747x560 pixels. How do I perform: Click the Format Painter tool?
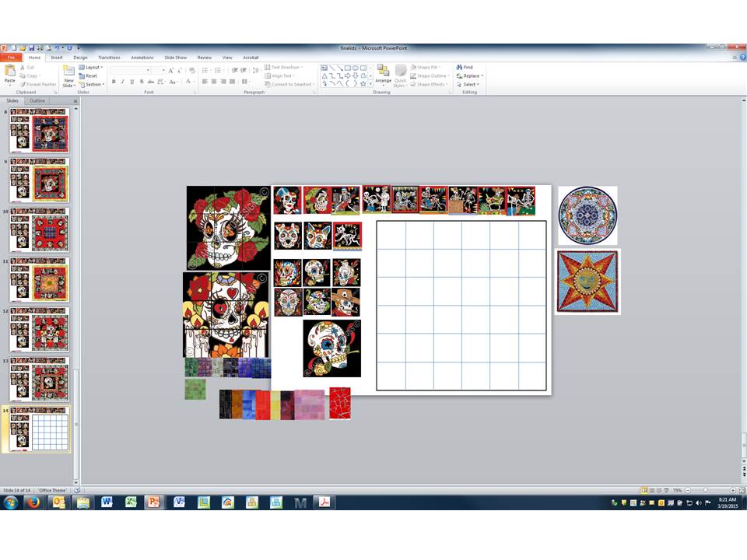38,84
